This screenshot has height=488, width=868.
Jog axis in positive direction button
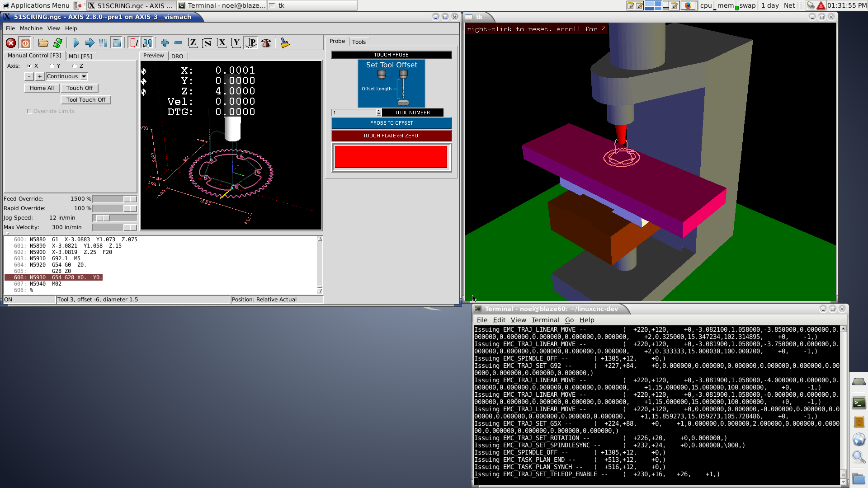(40, 76)
